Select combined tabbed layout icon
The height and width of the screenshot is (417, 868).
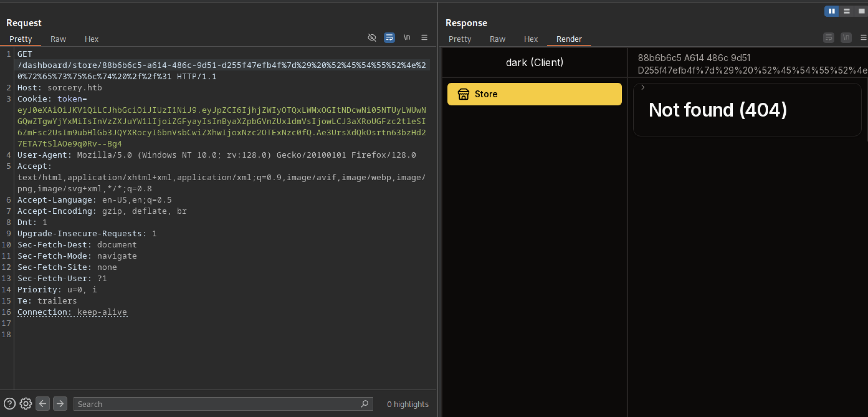point(861,11)
